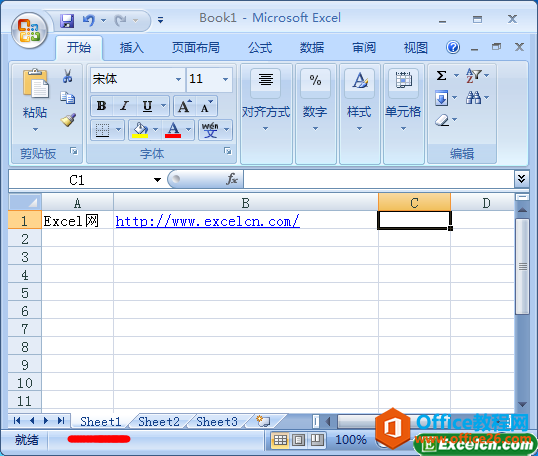Open the 页面布局 ribbon tab
The height and width of the screenshot is (456, 538).
[x=196, y=48]
